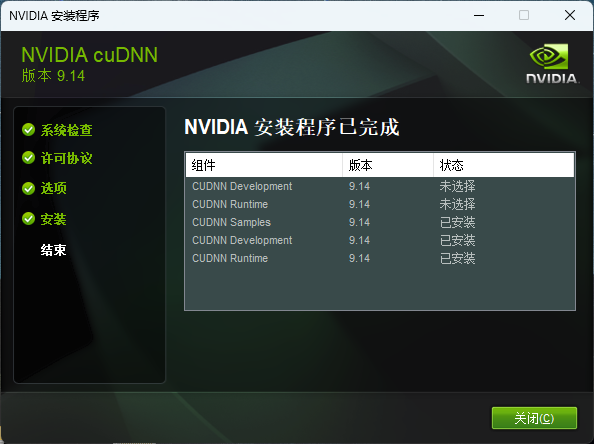The image size is (594, 444).
Task: Select the 系统检查 step in sidebar
Action: click(66, 130)
